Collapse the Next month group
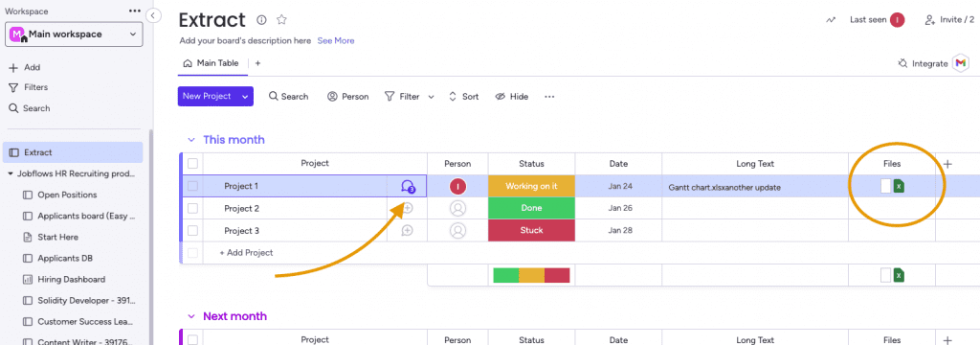Screen dimensions: 980x345 coord(191,317)
